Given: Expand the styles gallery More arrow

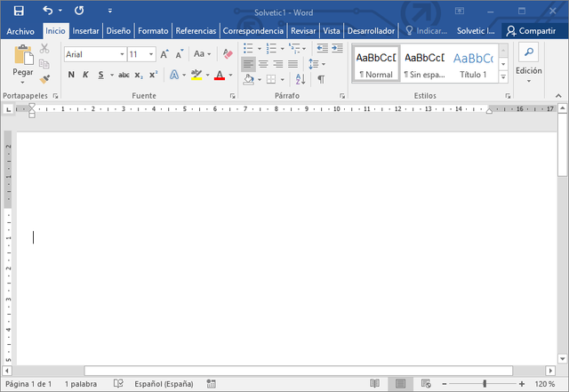Looking at the screenshot, I should click(x=503, y=77).
